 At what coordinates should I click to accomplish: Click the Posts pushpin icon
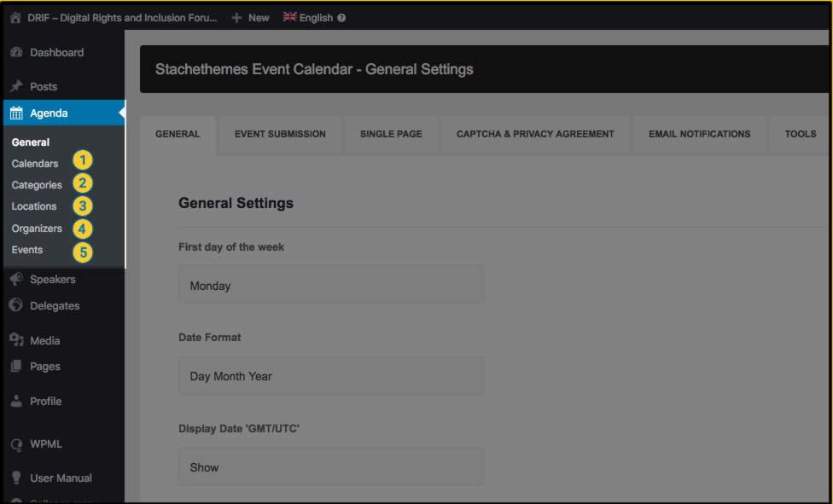pos(16,87)
